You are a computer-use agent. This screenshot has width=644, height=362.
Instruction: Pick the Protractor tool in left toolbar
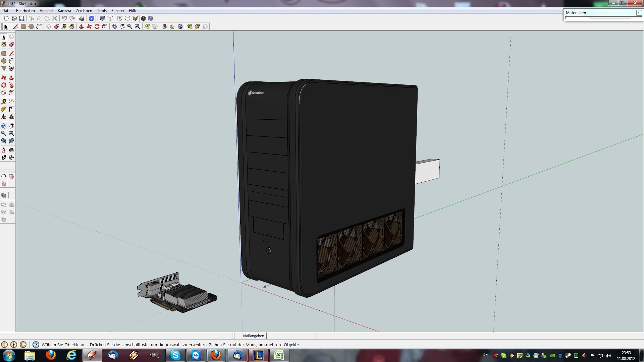[4, 109]
